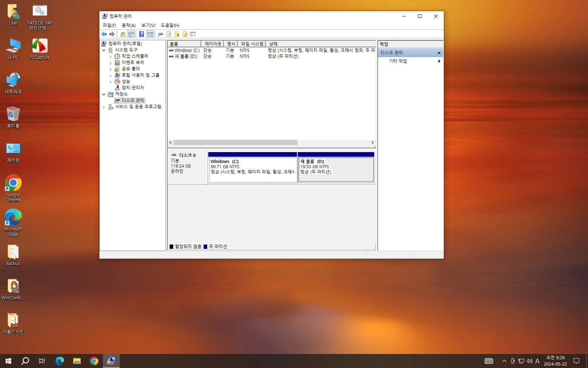
Task: Collapse the 시스템 도구 tree node
Action: tap(104, 50)
